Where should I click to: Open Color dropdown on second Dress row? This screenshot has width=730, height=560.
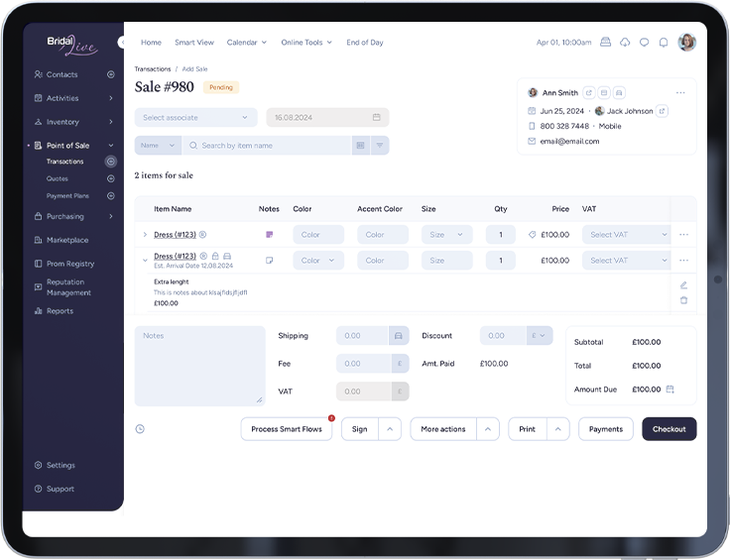tap(318, 261)
